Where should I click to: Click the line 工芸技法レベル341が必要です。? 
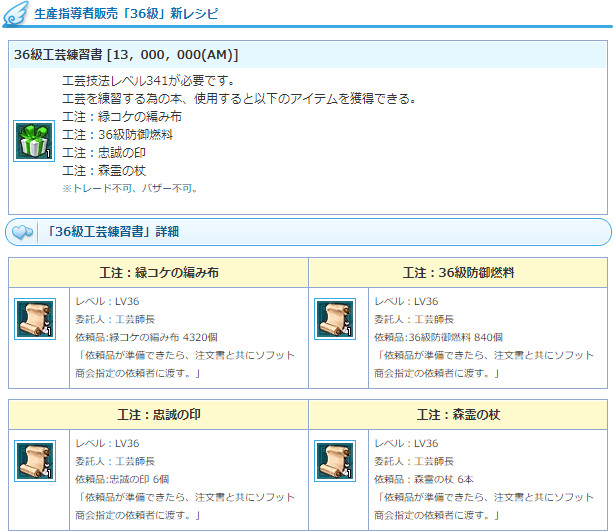click(148, 81)
